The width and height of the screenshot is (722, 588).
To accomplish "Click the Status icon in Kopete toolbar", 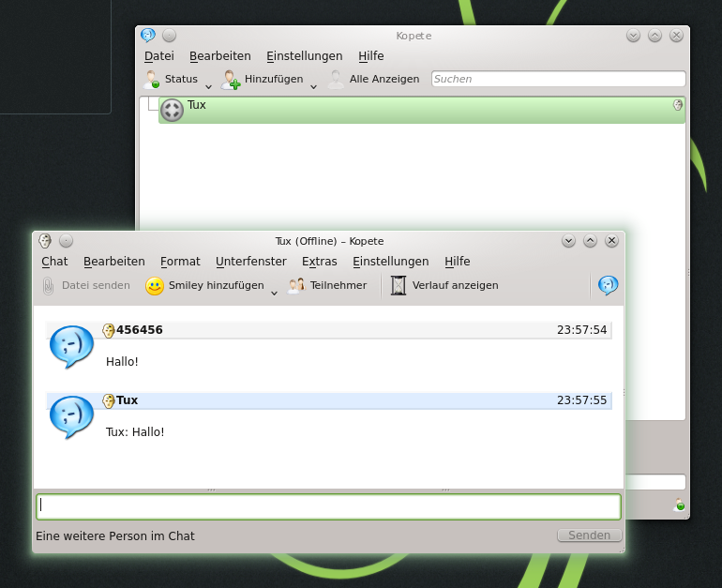I will (152, 80).
